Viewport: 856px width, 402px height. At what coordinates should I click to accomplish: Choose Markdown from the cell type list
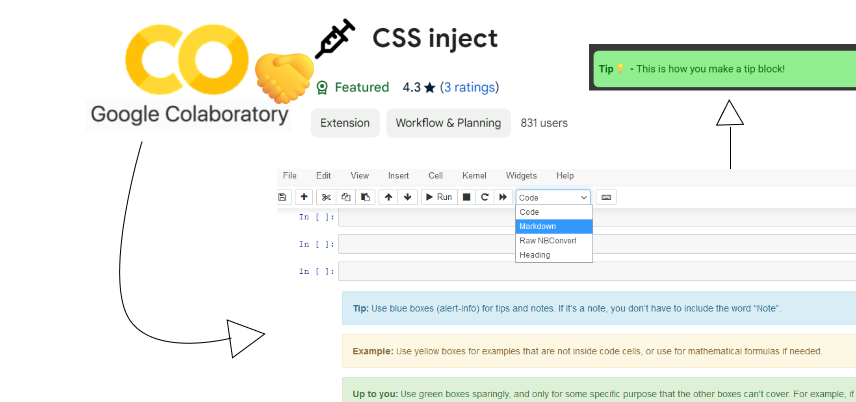click(554, 226)
